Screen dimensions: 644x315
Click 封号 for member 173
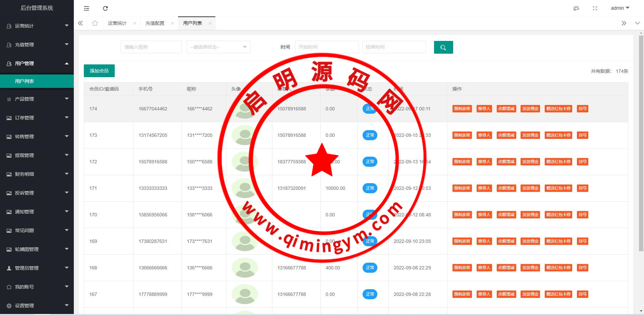[582, 135]
